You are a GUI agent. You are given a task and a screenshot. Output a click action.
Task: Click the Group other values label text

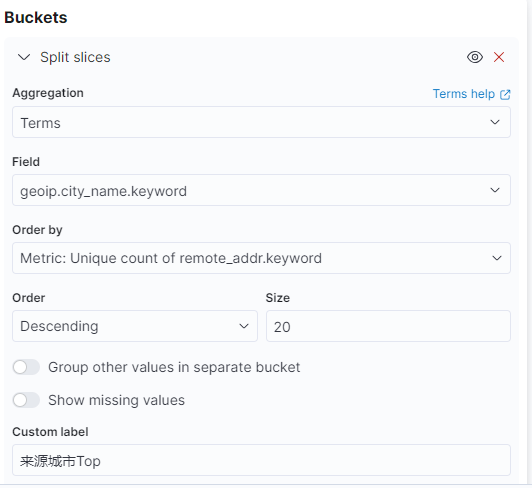[174, 368]
